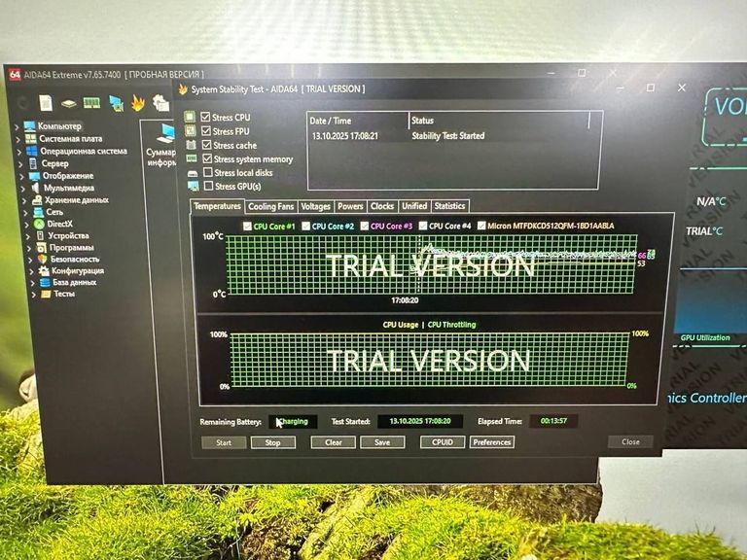Viewport: 747px width, 560px height.
Task: Click inside the temperature graph area
Action: (428, 262)
